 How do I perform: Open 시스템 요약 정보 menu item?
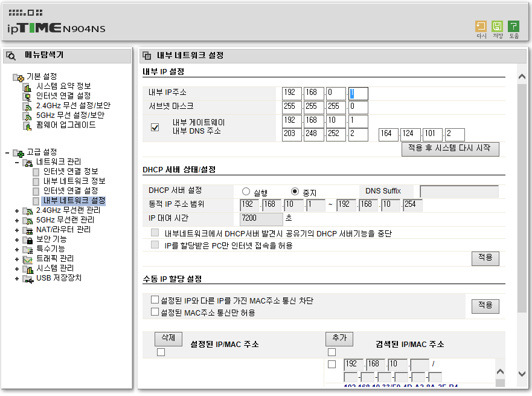[63, 86]
